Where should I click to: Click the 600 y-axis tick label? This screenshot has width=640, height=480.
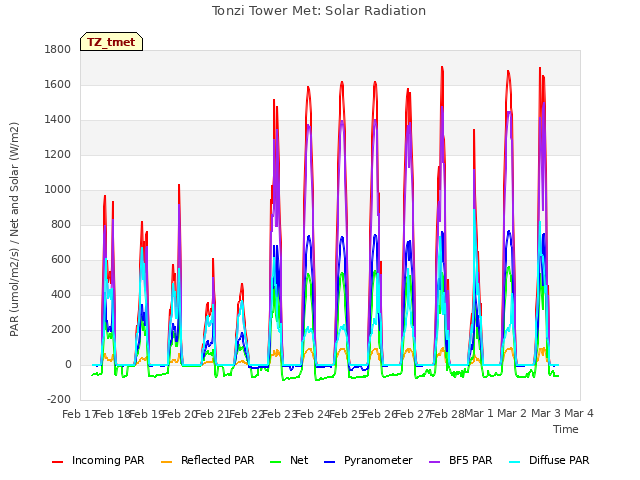click(x=61, y=260)
